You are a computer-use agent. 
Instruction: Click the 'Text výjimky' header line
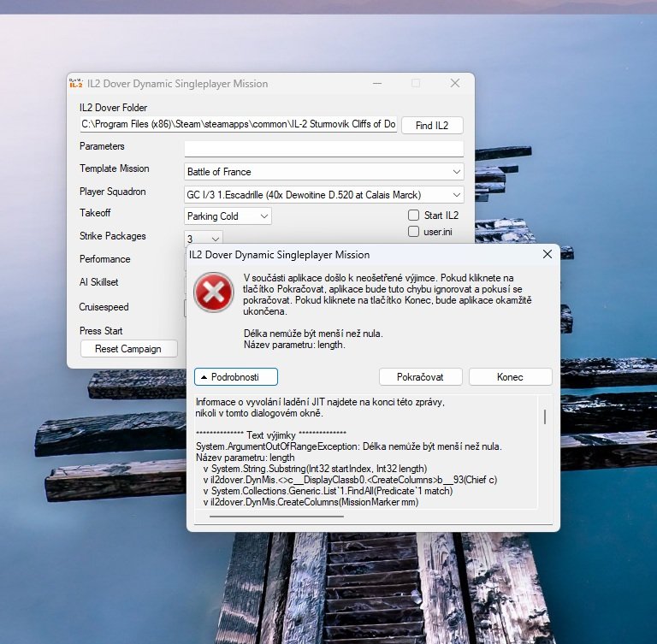point(271,435)
